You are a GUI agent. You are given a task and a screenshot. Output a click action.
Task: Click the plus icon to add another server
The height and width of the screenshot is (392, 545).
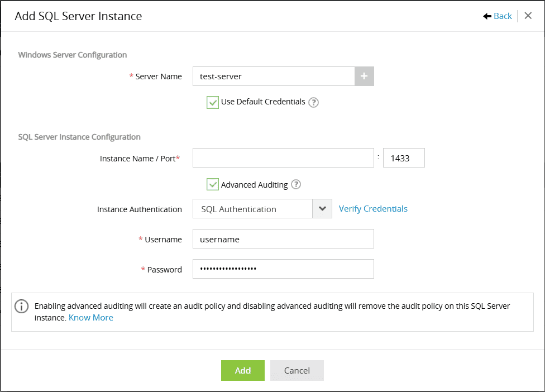pos(364,76)
